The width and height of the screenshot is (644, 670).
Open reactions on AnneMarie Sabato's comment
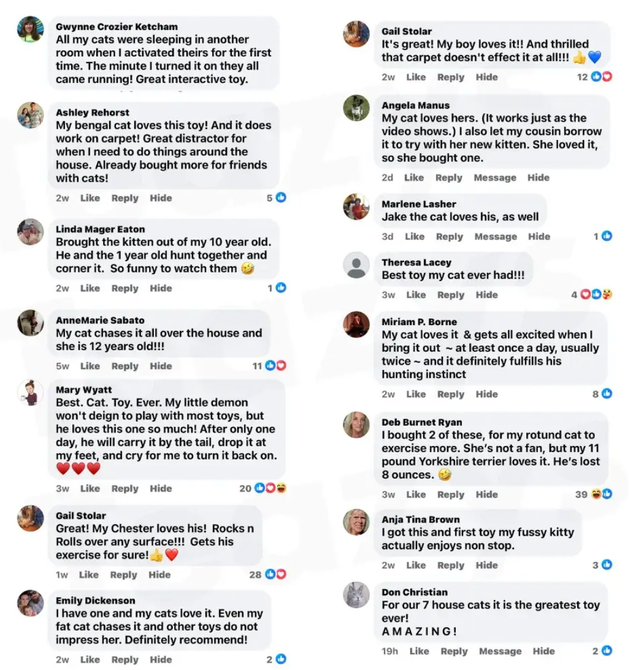tap(275, 366)
